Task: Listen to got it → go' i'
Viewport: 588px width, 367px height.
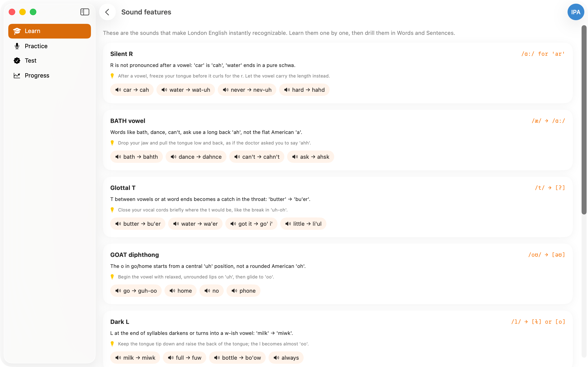Action: 251,224
